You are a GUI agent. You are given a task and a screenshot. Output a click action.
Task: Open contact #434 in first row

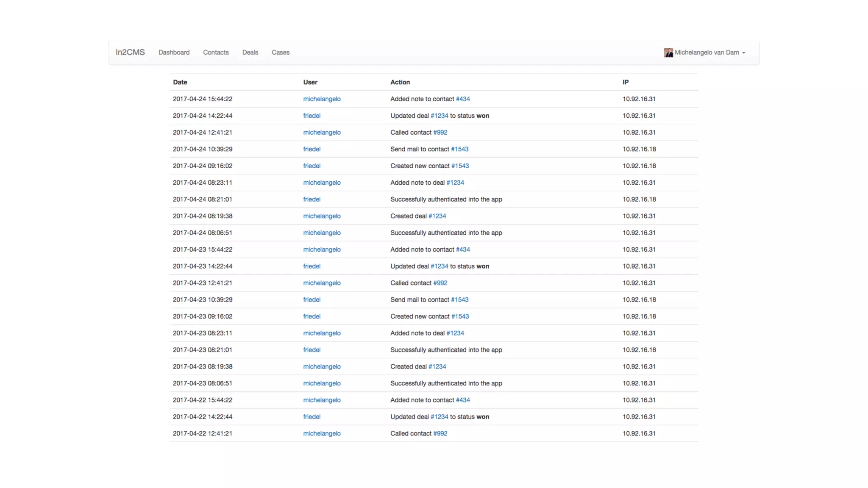coord(463,99)
